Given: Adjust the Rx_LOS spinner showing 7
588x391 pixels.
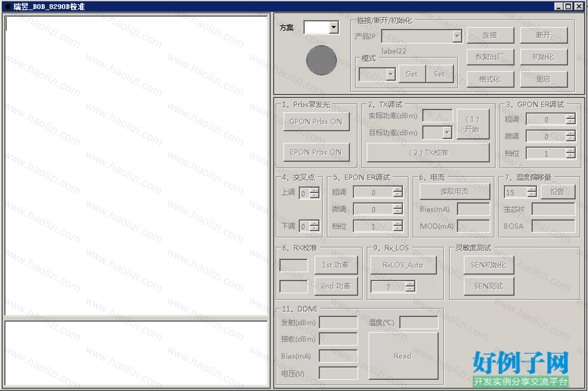Looking at the screenshot, I should (x=393, y=286).
